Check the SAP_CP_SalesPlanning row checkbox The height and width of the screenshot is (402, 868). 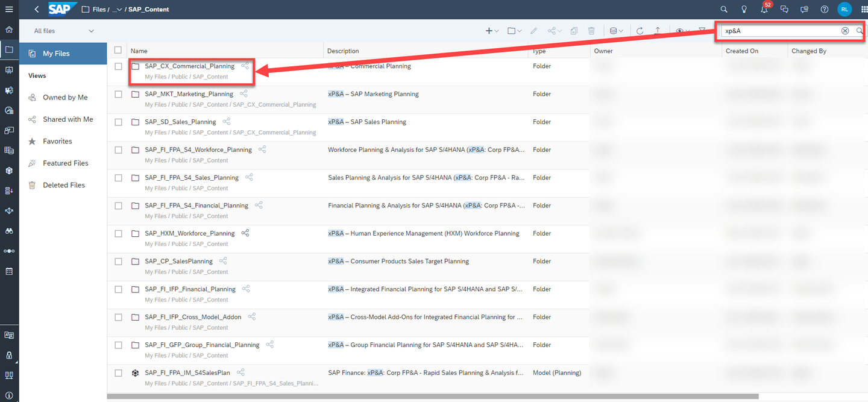click(x=118, y=262)
